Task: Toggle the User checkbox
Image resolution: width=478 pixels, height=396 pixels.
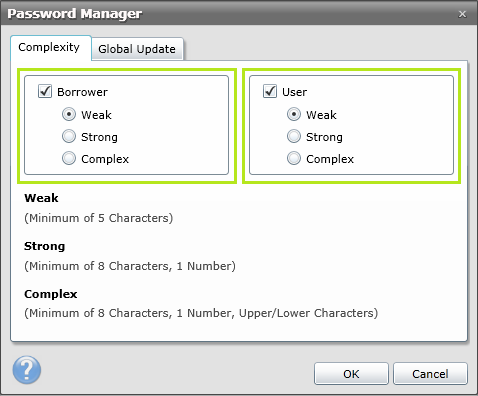Action: click(270, 91)
